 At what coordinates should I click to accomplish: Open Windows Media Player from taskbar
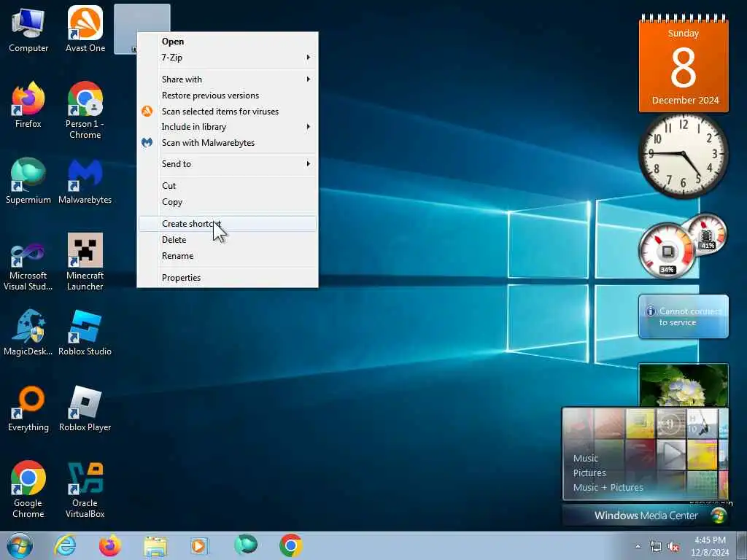[x=200, y=545]
